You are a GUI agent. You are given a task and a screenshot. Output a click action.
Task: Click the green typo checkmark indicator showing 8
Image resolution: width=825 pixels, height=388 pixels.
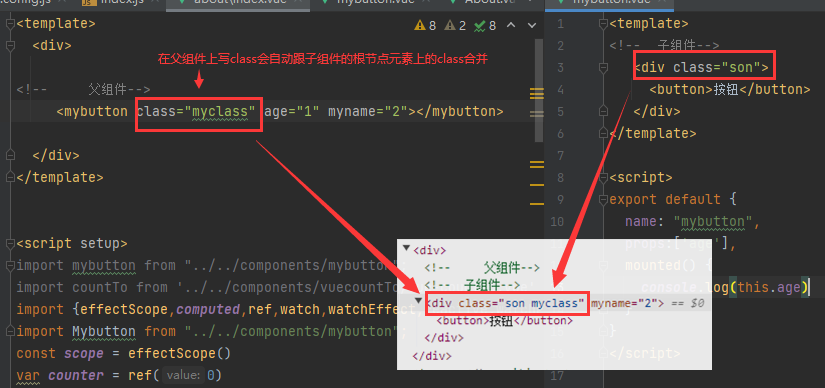pyautogui.click(x=485, y=25)
